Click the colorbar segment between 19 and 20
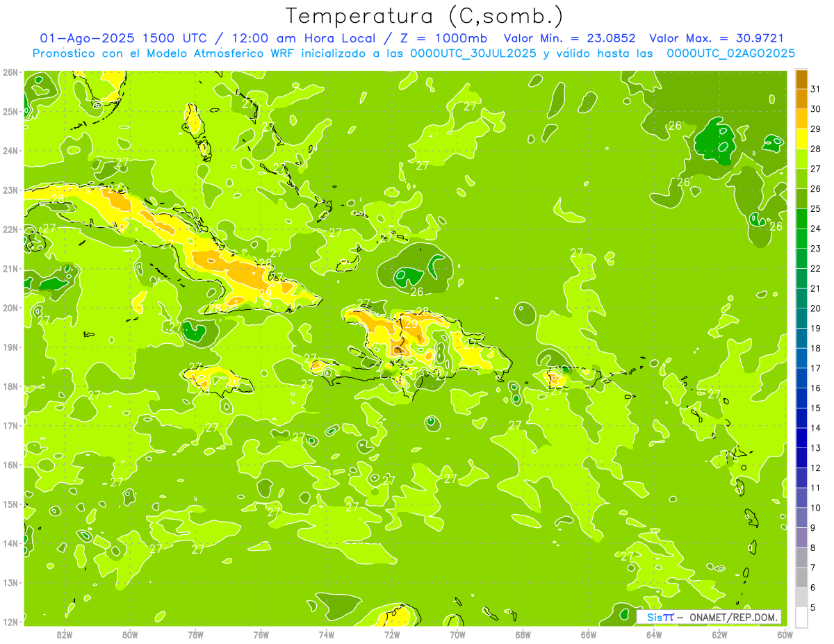Screen dimensions: 834x644 (801, 318)
